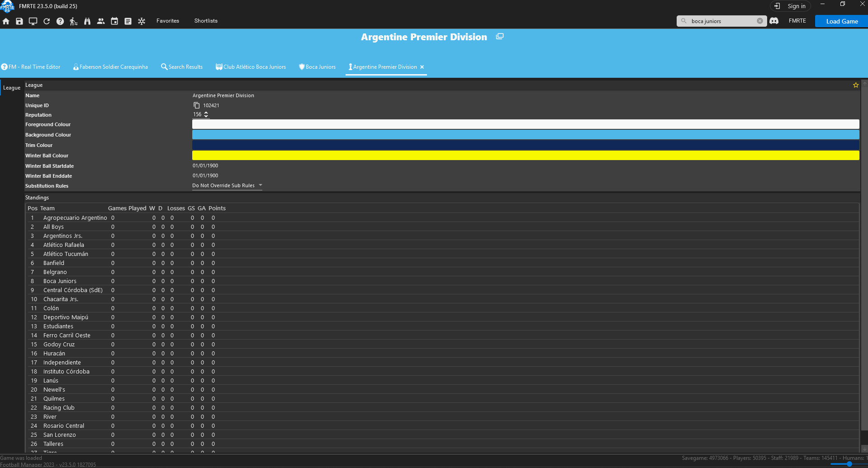The image size is (868, 468).
Task: Open the yellow Winter Ball Colour swatch
Action: [x=526, y=156]
